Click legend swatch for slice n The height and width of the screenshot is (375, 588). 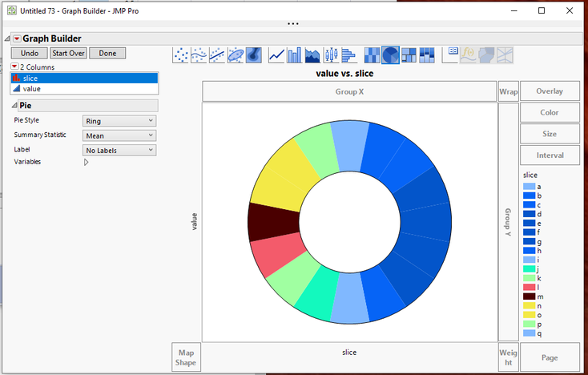[x=530, y=305]
